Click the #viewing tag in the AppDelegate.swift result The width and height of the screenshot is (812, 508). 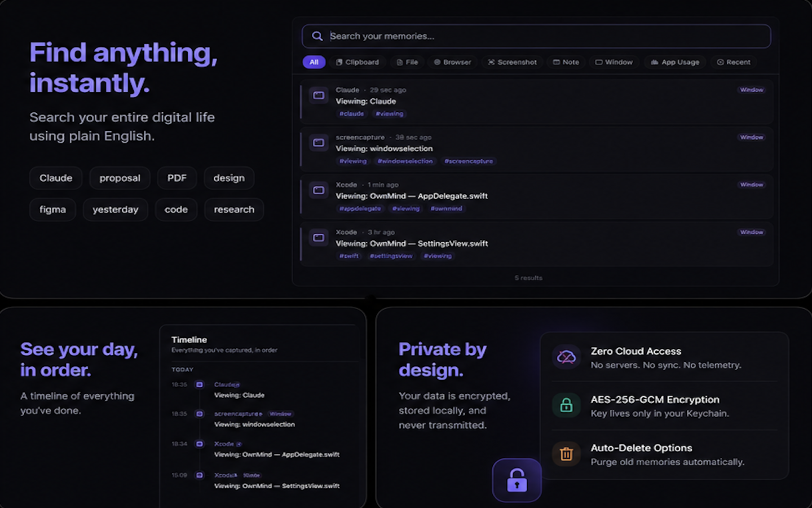click(406, 208)
